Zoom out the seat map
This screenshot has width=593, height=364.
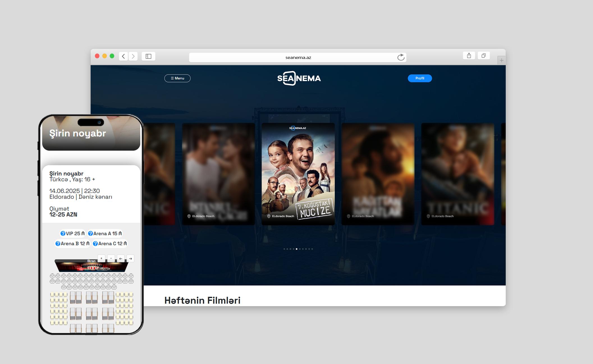(111, 258)
